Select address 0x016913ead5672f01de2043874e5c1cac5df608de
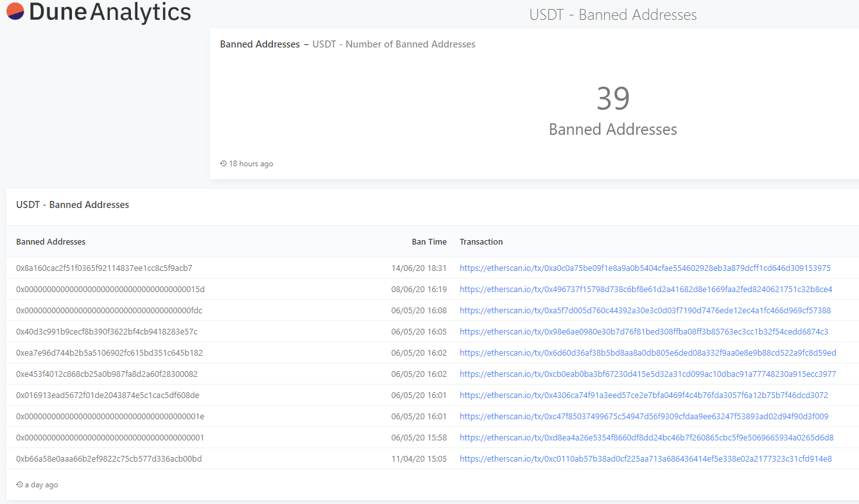The width and height of the screenshot is (859, 504). point(108,395)
